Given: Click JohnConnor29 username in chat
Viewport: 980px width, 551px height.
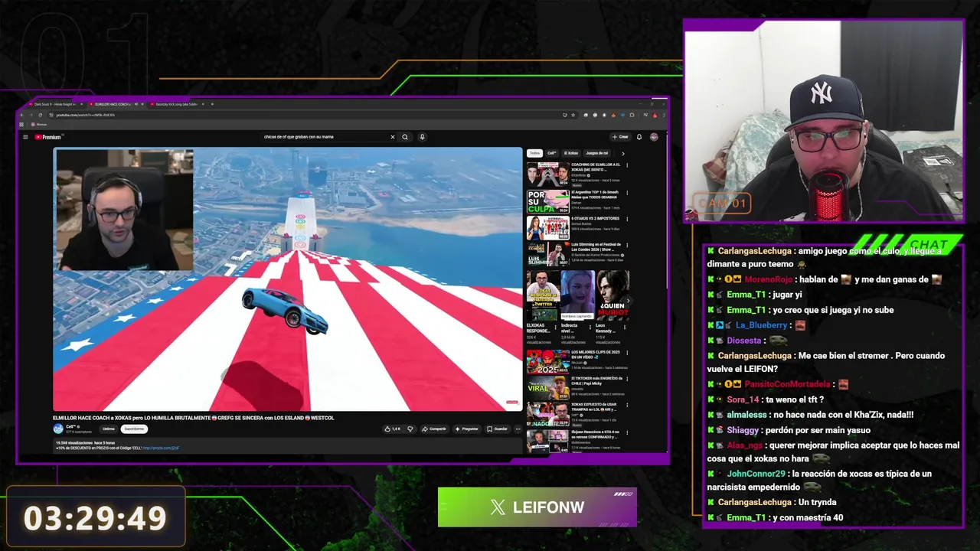Looking at the screenshot, I should [x=756, y=474].
